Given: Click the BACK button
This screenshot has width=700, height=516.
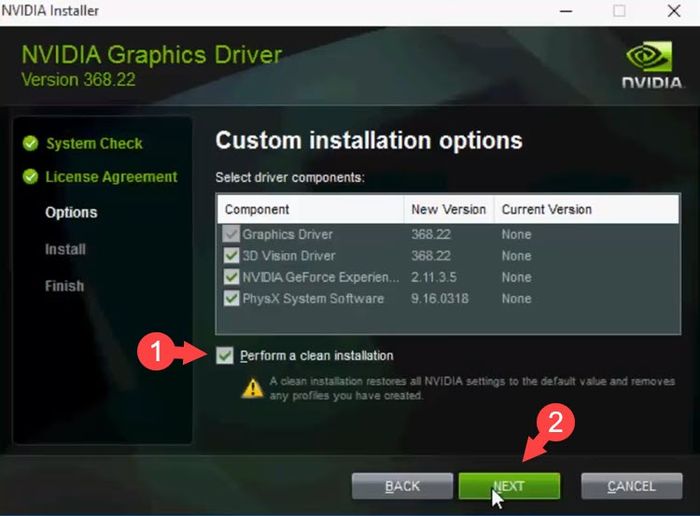Looking at the screenshot, I should coord(402,486).
